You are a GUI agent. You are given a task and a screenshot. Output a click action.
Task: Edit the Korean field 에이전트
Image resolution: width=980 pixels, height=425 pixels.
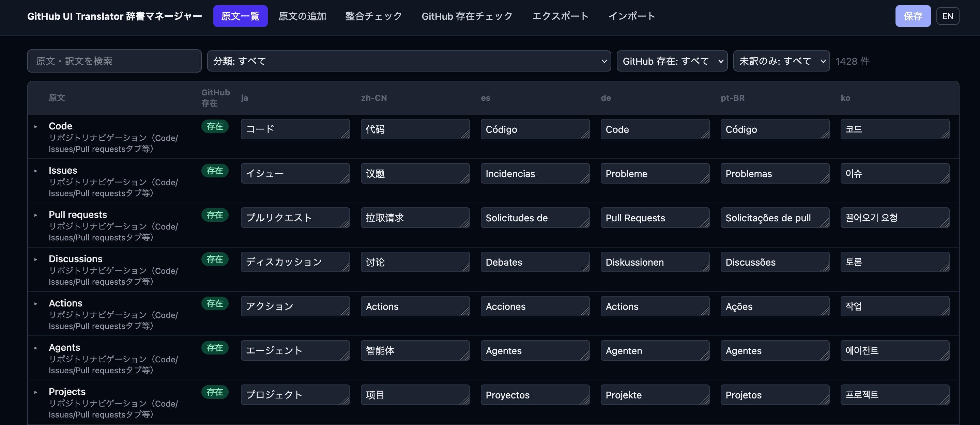pos(895,350)
